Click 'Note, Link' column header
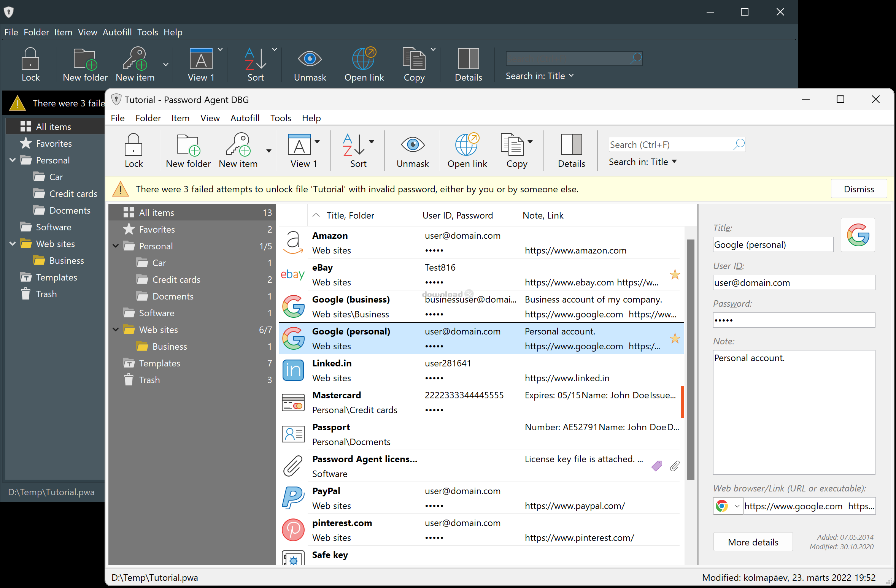Screen dimensions: 896x588 click(607, 216)
